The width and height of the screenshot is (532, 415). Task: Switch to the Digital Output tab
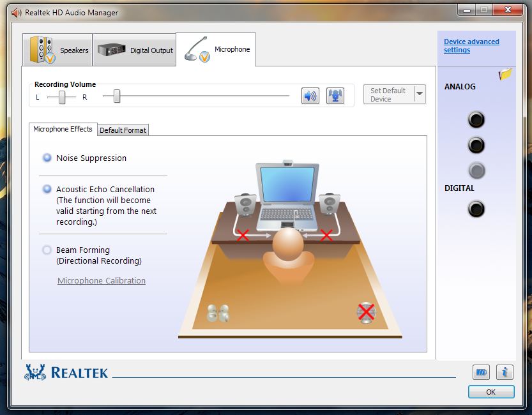(x=134, y=50)
